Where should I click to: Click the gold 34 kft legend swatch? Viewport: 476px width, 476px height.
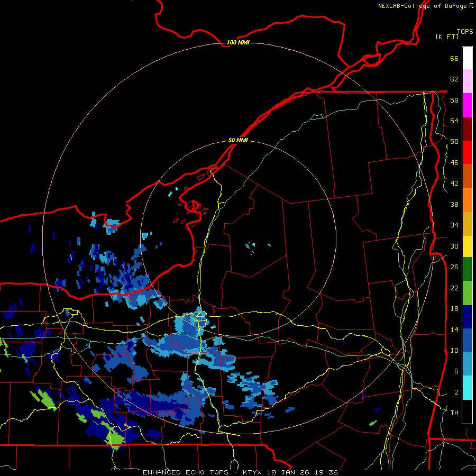[467, 224]
